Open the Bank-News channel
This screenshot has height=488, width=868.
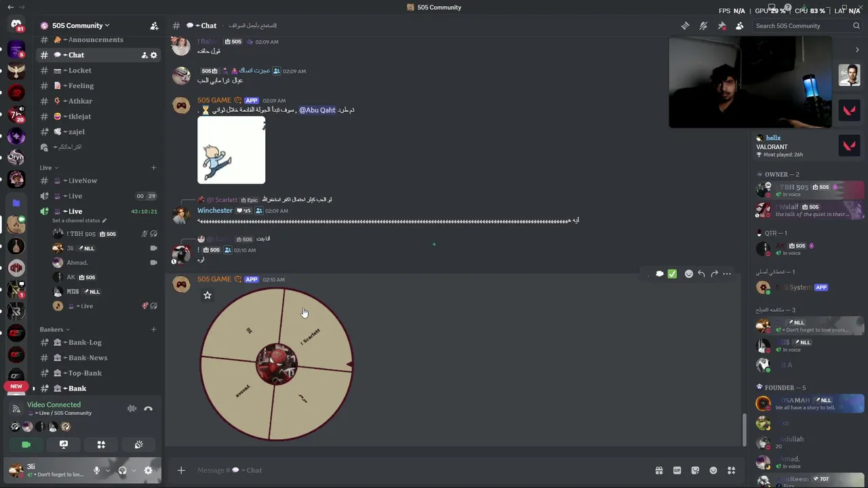[x=98, y=358]
